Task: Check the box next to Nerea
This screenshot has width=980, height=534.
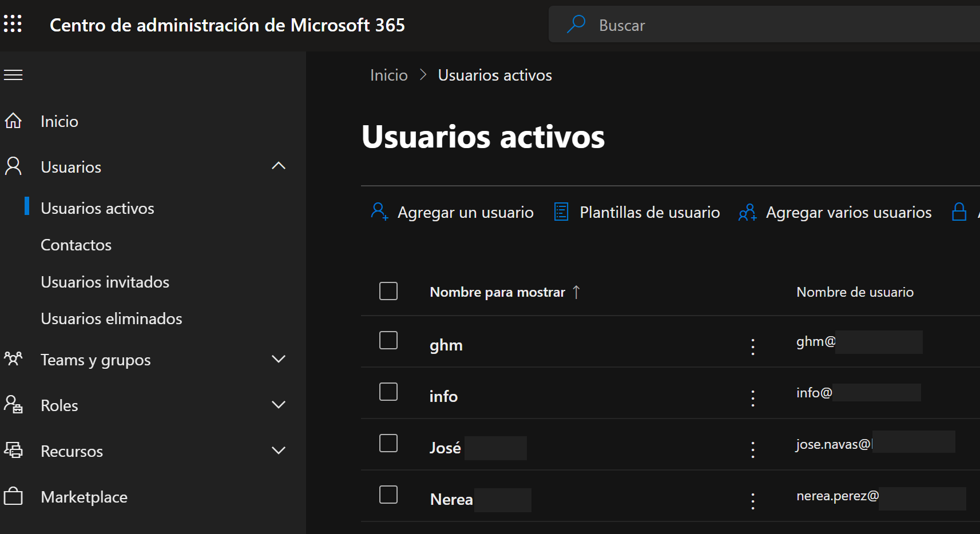Action: (388, 495)
